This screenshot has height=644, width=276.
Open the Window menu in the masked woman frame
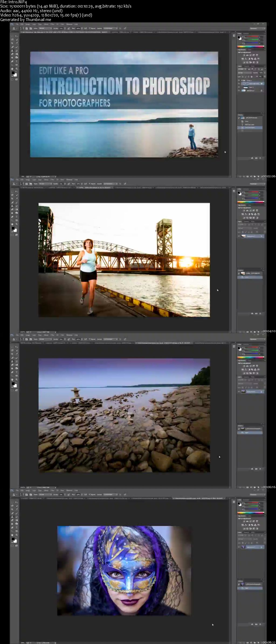point(69,490)
